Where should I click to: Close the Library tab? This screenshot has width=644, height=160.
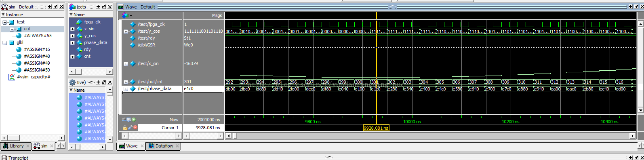click(28, 146)
